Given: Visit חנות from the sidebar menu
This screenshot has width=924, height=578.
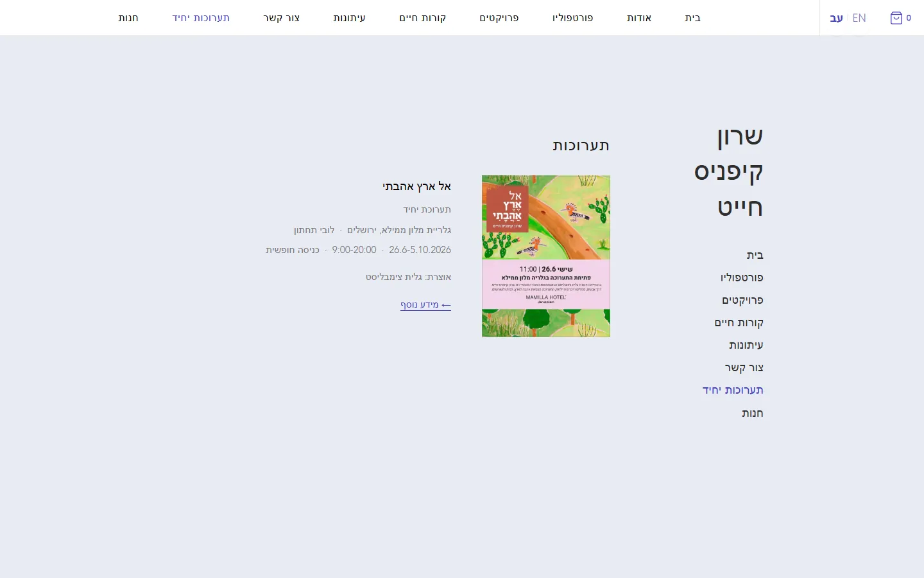Looking at the screenshot, I should click(x=753, y=413).
